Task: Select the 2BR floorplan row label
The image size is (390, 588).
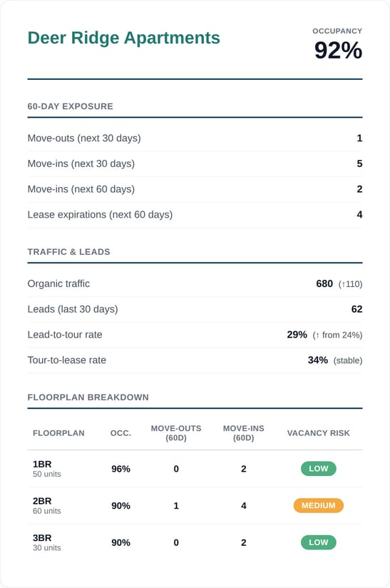Action: pos(47,505)
